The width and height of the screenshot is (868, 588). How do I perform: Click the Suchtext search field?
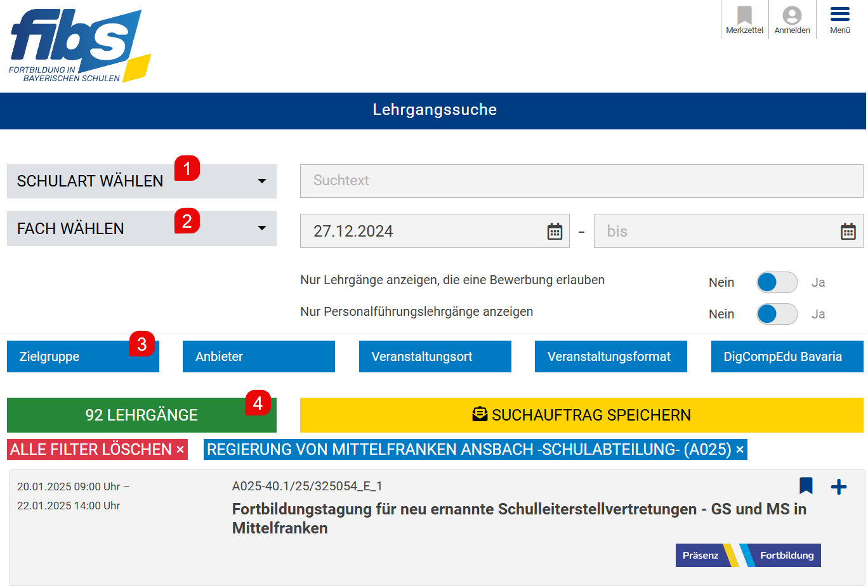(581, 181)
